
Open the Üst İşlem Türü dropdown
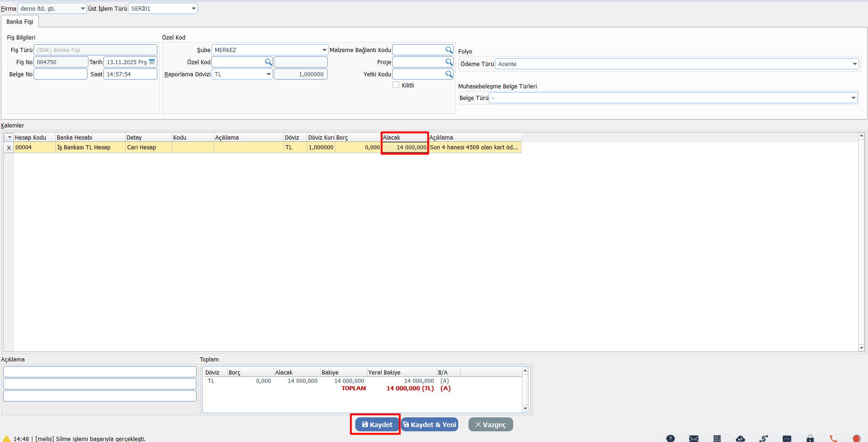(194, 8)
